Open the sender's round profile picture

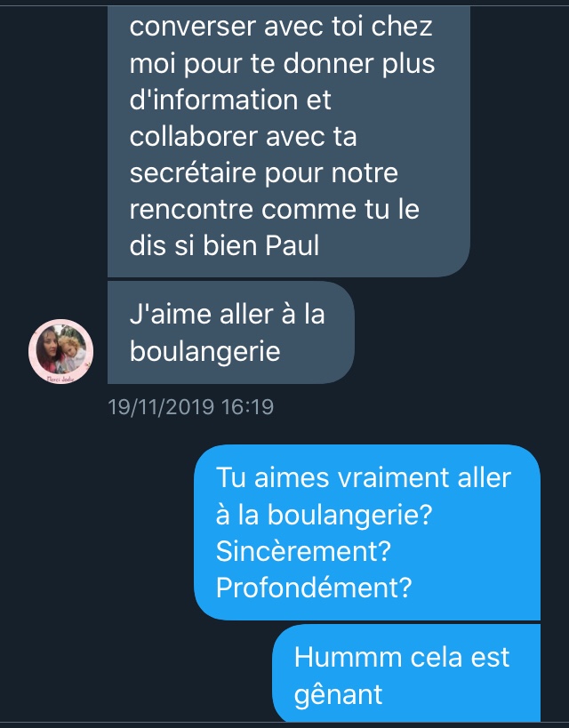tap(60, 351)
